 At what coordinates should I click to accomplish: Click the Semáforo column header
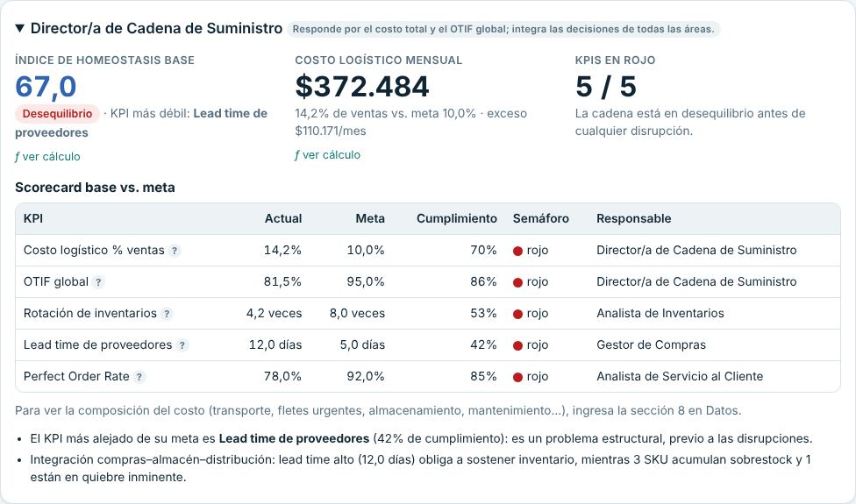click(x=540, y=219)
